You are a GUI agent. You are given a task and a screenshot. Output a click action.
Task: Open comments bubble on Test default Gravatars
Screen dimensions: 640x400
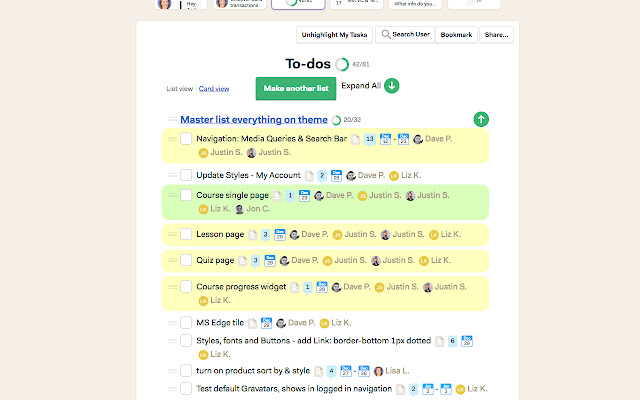tap(413, 389)
